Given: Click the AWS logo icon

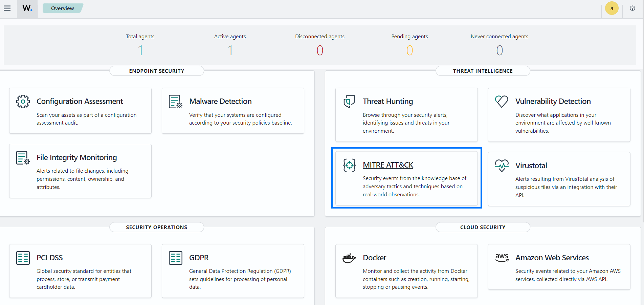Looking at the screenshot, I should [502, 258].
